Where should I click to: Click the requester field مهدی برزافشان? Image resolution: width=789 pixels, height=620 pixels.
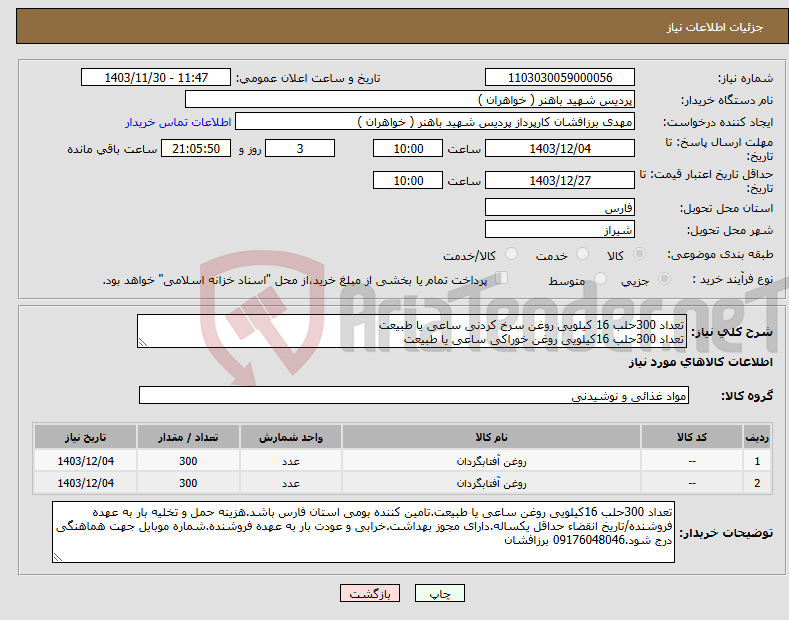[x=435, y=122]
